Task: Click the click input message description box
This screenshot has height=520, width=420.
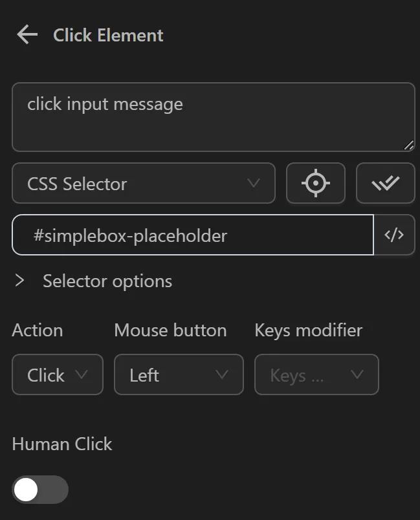Action: (x=212, y=116)
